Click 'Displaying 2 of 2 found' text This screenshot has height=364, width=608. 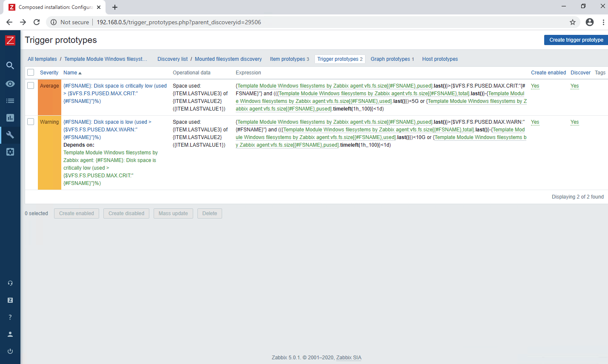[578, 197]
